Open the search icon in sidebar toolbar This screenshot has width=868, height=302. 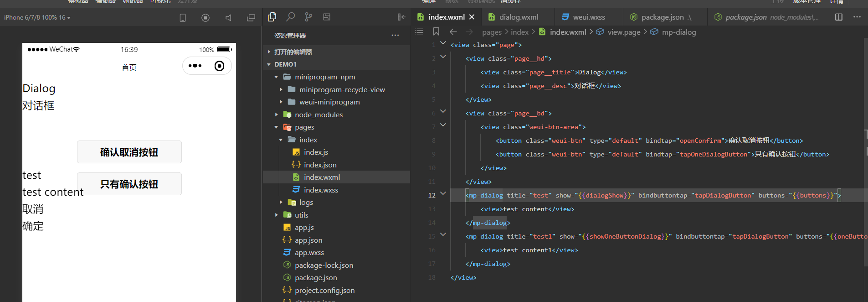pos(290,17)
